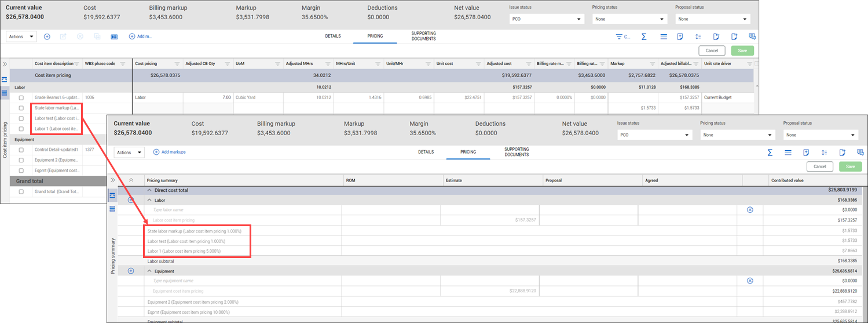Check the Labor test row checkbox
Image resolution: width=868 pixels, height=323 pixels.
pos(21,118)
